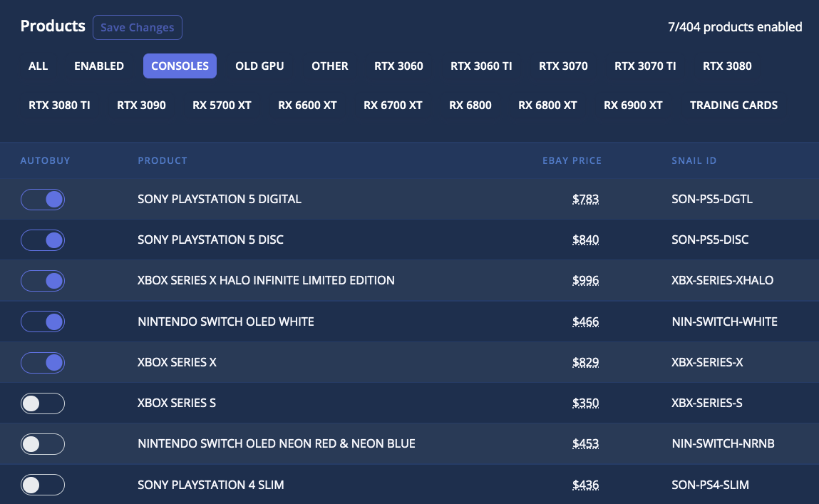Open the $996 price for Xbox Halo Edition
This screenshot has height=504, width=819.
(585, 281)
